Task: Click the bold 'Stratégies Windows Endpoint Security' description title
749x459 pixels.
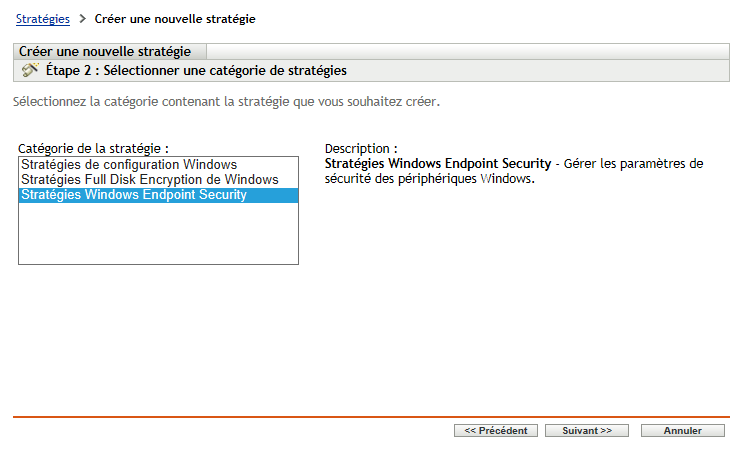Action: [x=438, y=164]
